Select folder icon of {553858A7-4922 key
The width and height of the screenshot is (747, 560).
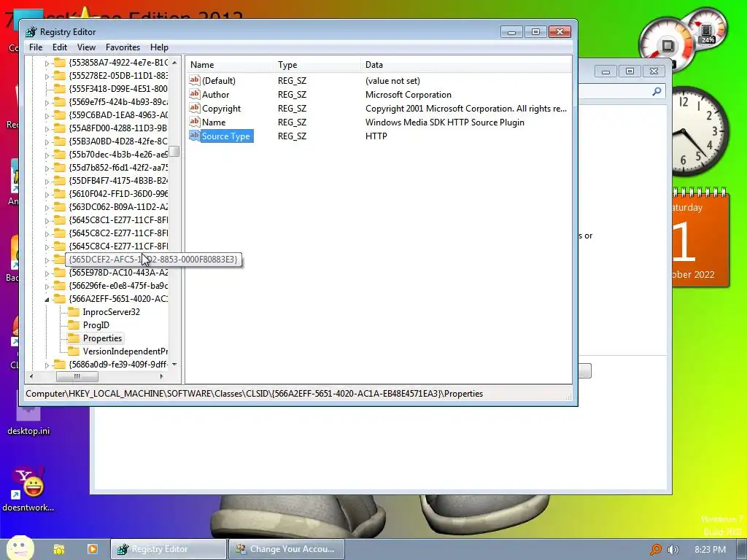[x=60, y=63]
